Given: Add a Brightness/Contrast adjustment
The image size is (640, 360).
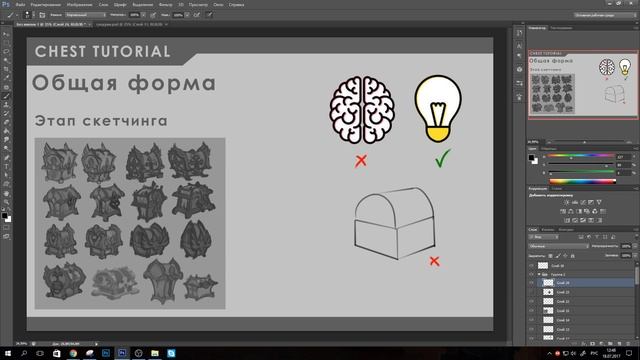Looking at the screenshot, I should (567, 202).
